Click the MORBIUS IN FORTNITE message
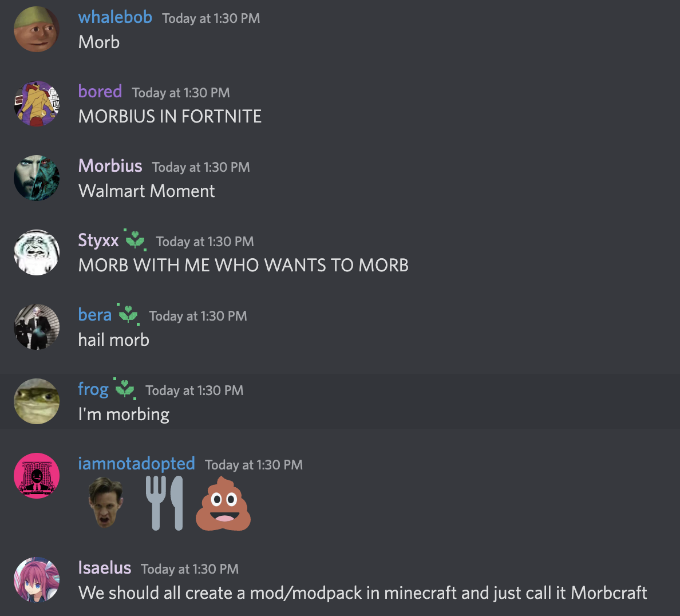 click(170, 116)
